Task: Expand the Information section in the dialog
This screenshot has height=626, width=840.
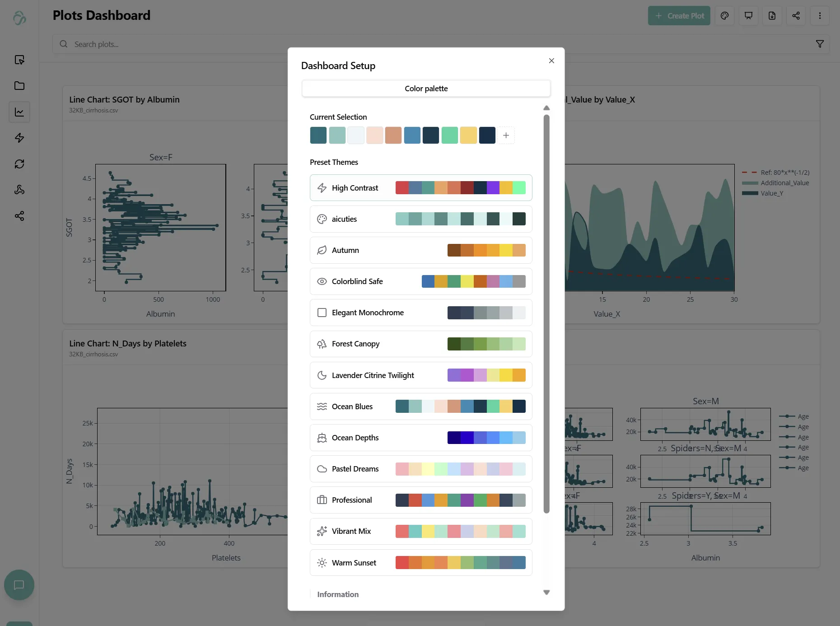Action: pos(337,594)
